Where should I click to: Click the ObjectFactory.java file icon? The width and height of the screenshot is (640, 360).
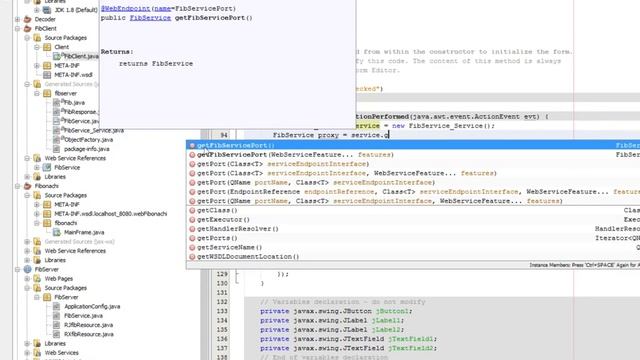[x=57, y=140]
